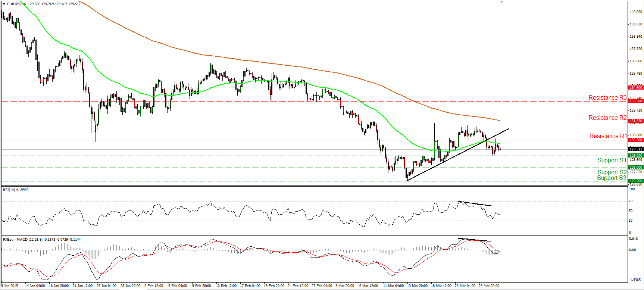Image resolution: width=644 pixels, height=290 pixels.
Task: Click the 128.000 green price tag
Action: tap(636, 168)
